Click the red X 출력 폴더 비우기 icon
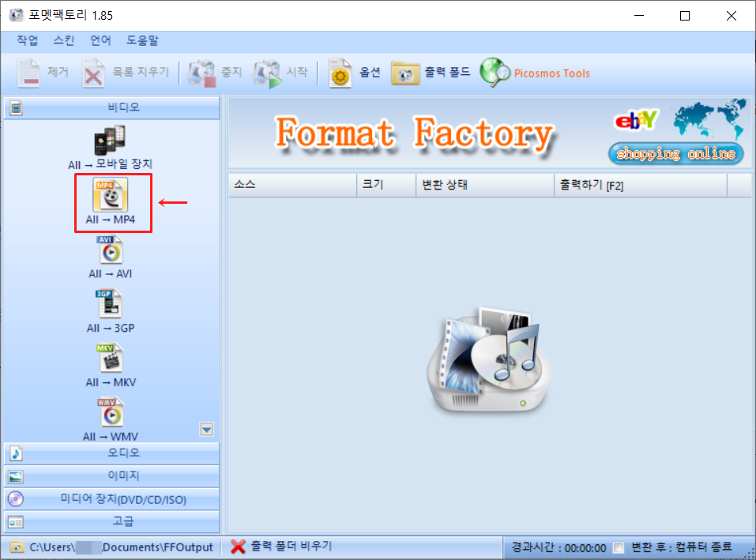This screenshot has height=560, width=756. [238, 547]
